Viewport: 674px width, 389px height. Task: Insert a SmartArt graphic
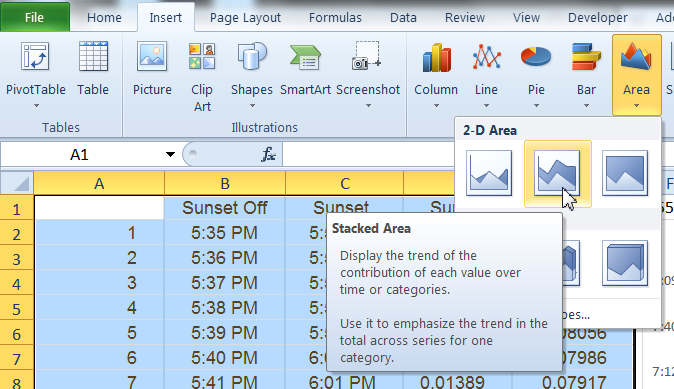305,68
